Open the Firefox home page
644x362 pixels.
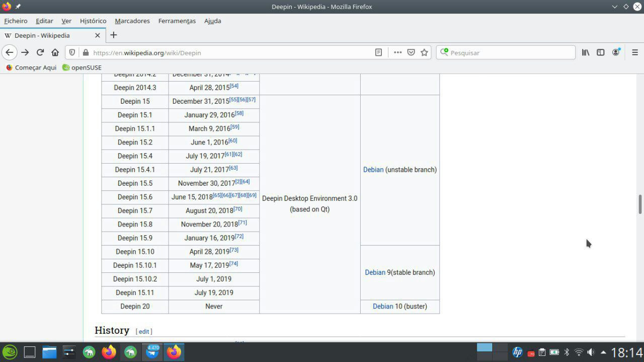point(55,52)
